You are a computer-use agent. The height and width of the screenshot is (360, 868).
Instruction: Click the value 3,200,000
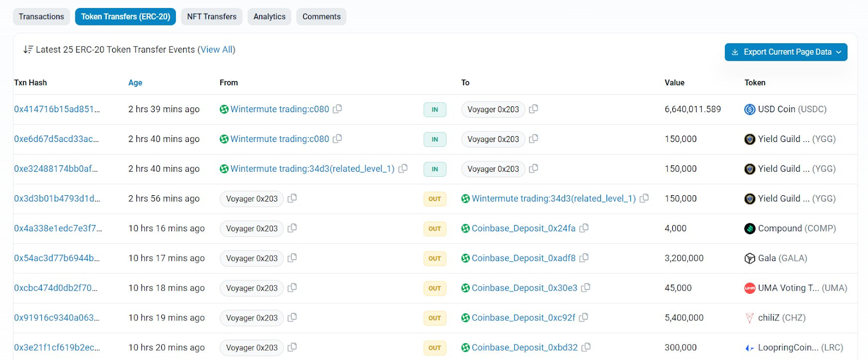tap(684, 258)
